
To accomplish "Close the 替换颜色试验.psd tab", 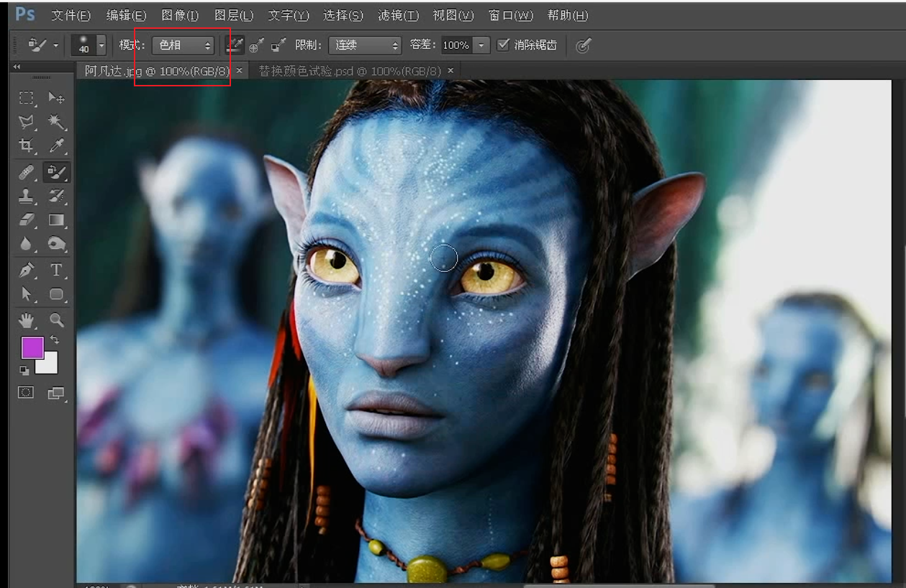I will [450, 71].
